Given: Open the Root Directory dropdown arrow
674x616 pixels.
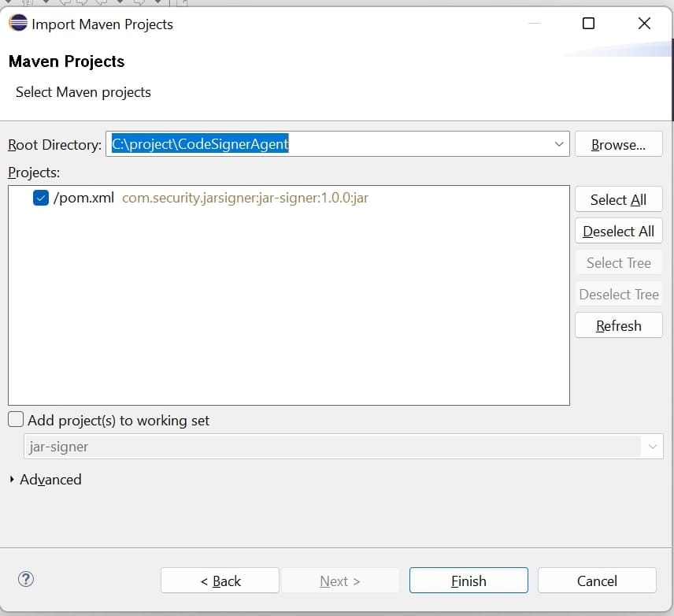Looking at the screenshot, I should (559, 144).
